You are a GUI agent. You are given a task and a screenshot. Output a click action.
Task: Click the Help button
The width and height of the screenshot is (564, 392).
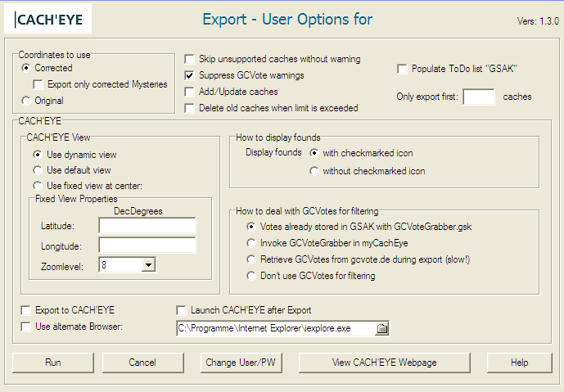520,363
